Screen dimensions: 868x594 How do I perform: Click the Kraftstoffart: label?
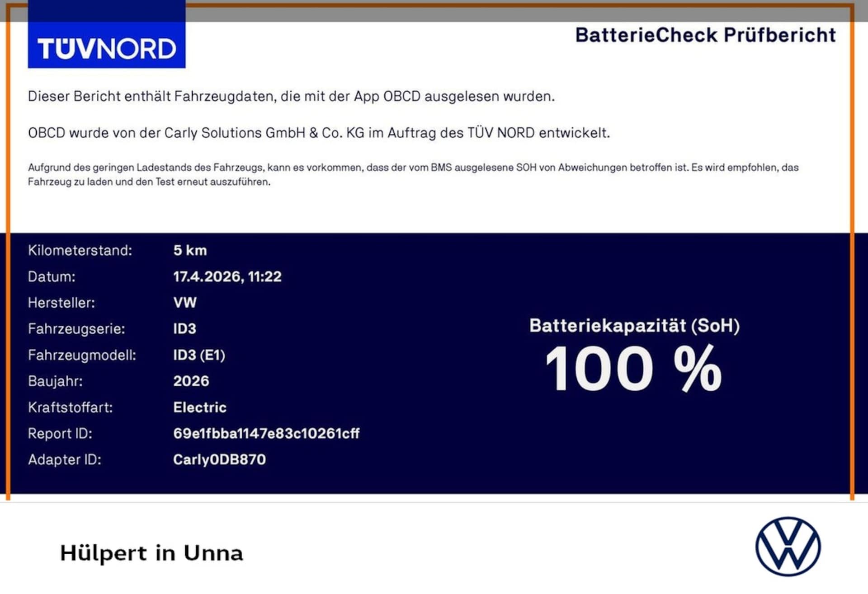coord(70,407)
